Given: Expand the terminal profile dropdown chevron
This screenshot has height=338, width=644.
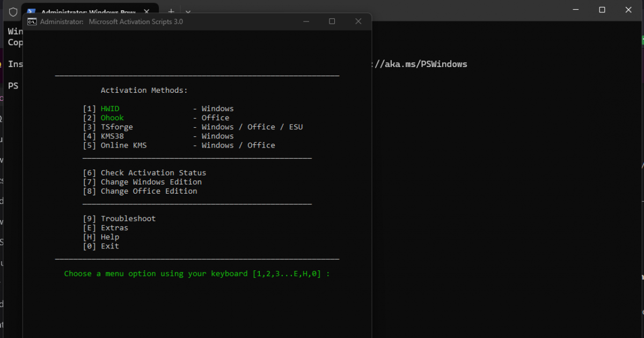Looking at the screenshot, I should pyautogui.click(x=188, y=11).
